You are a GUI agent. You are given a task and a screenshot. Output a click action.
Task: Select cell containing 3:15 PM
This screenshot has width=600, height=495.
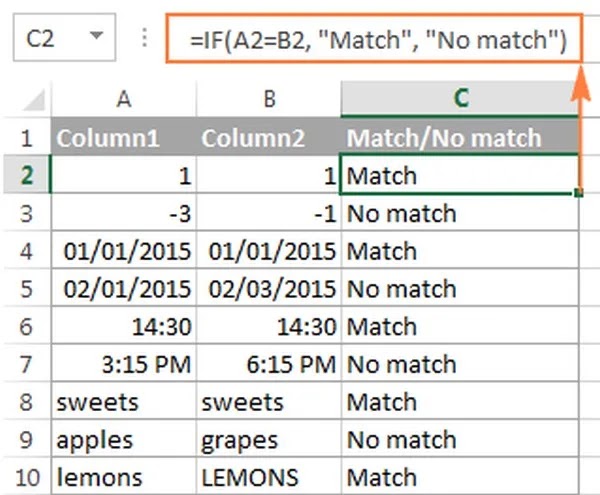pyautogui.click(x=123, y=364)
